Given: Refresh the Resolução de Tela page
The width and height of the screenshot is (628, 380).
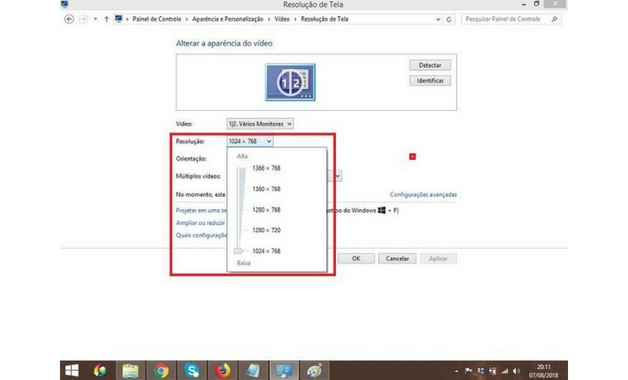Looking at the screenshot, I should point(449,19).
